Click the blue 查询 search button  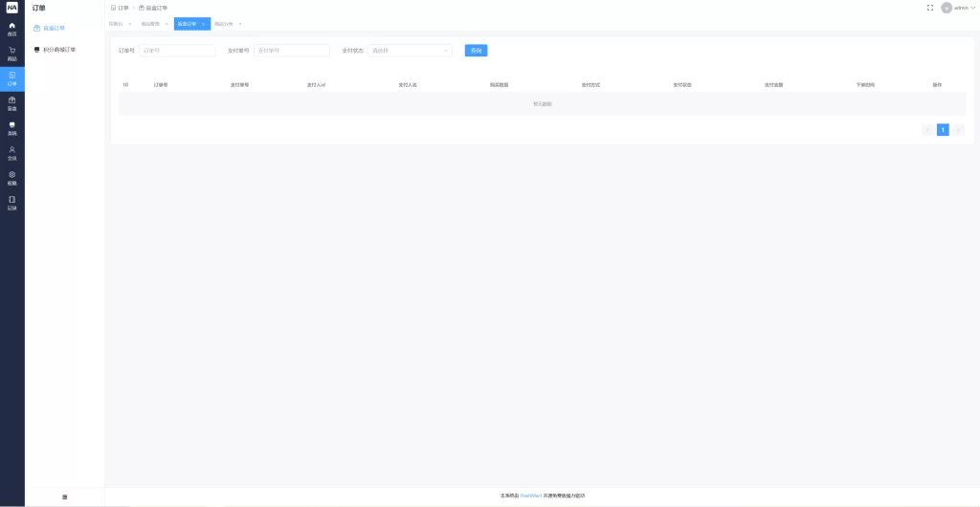tap(476, 51)
